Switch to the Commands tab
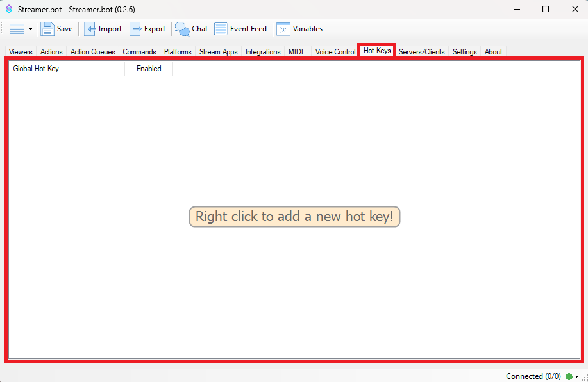The image size is (588, 382). pos(139,52)
